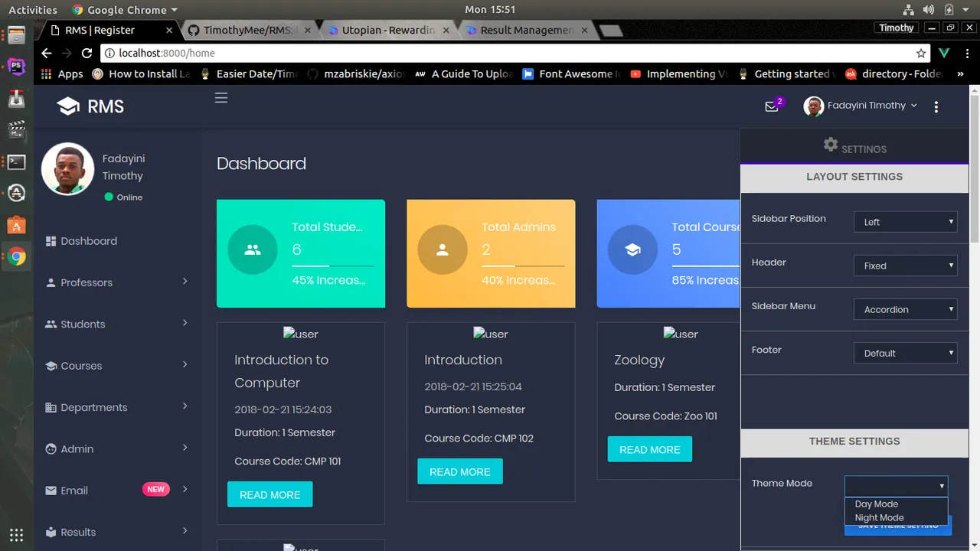Open Ubuntu Software from the dock
Screen dimensions: 980x551
click(x=17, y=225)
